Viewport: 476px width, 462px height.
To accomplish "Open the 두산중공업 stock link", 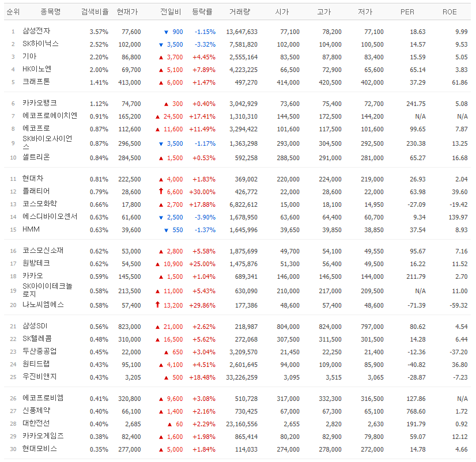I will pos(39,351).
